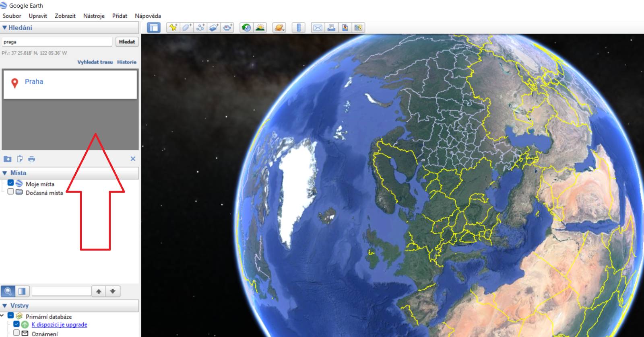The width and height of the screenshot is (644, 337).
Task: Show historical imagery clock
Action: [246, 27]
